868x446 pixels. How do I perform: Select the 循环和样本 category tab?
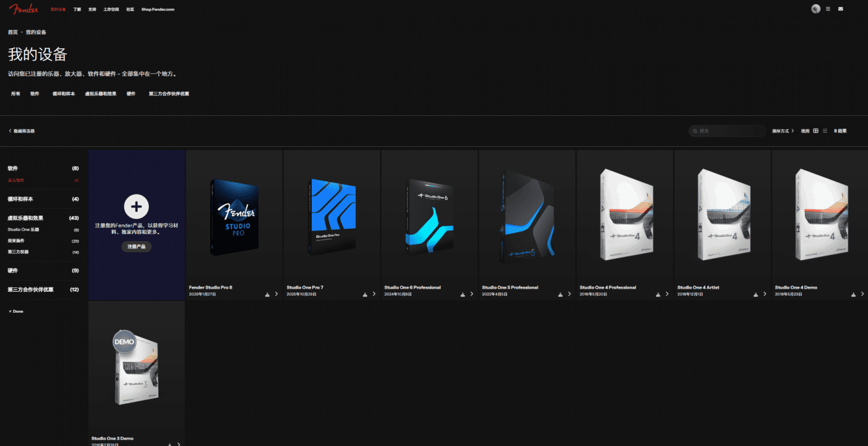63,94
